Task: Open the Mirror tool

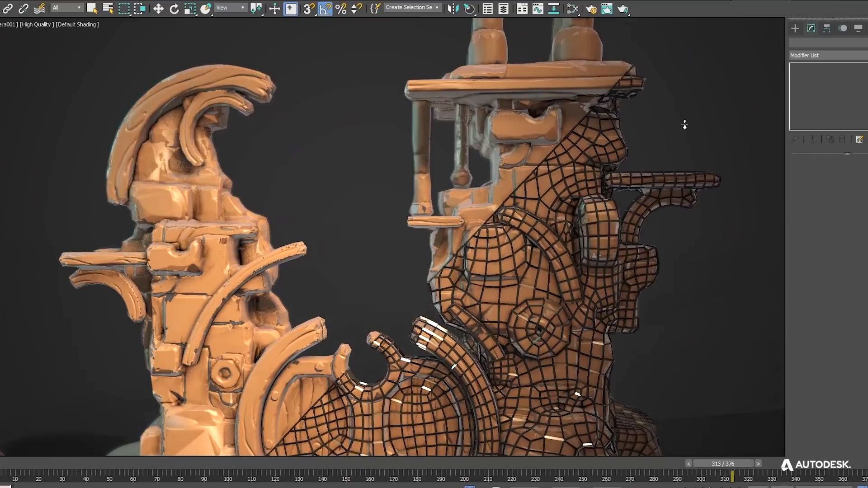Action: coord(453,9)
